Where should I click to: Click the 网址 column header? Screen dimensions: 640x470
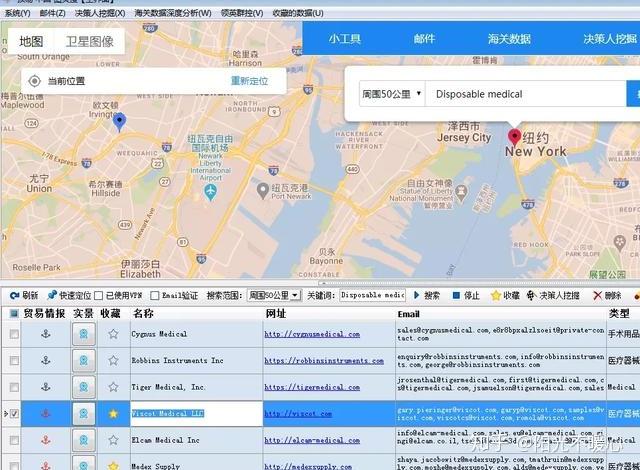pos(276,313)
